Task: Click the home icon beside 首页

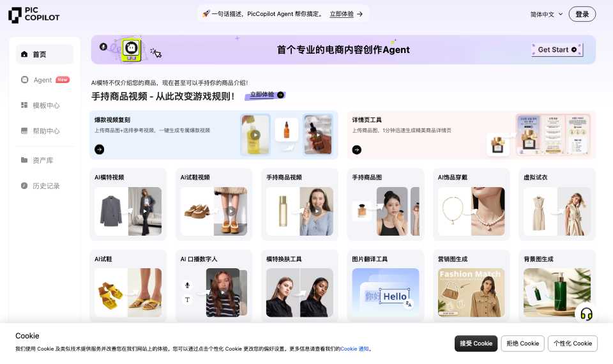Action: (x=24, y=54)
